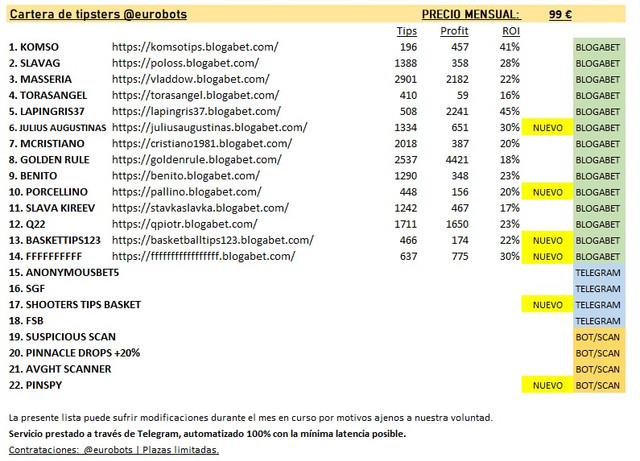Open the basketballtips123.blogabet.com link
The image size is (640, 461).
(213, 240)
